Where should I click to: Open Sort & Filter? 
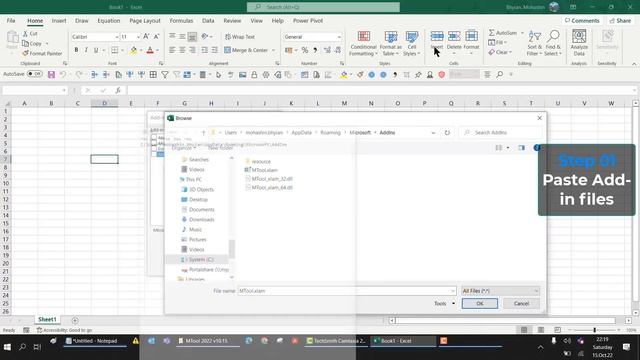pos(534,43)
